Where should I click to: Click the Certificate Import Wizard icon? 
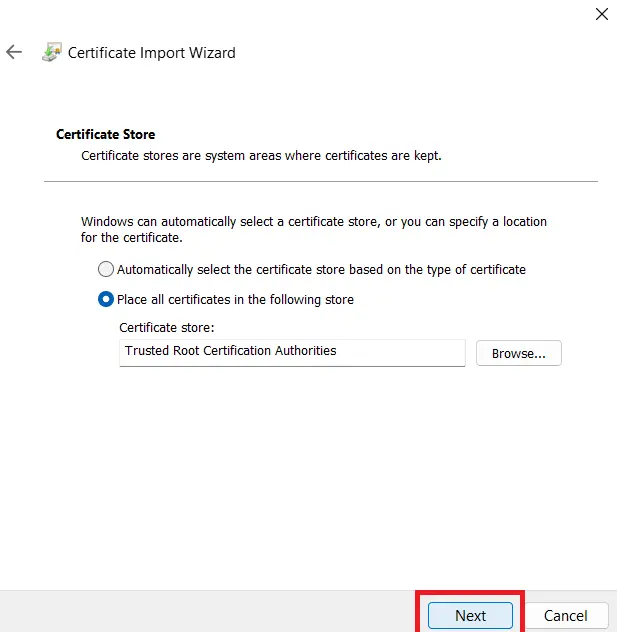pos(52,52)
